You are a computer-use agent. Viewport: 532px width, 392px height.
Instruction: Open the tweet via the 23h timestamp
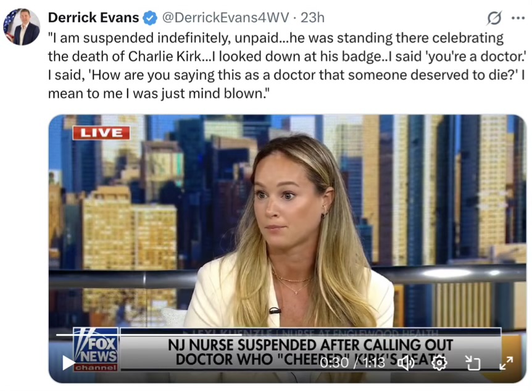coord(312,18)
